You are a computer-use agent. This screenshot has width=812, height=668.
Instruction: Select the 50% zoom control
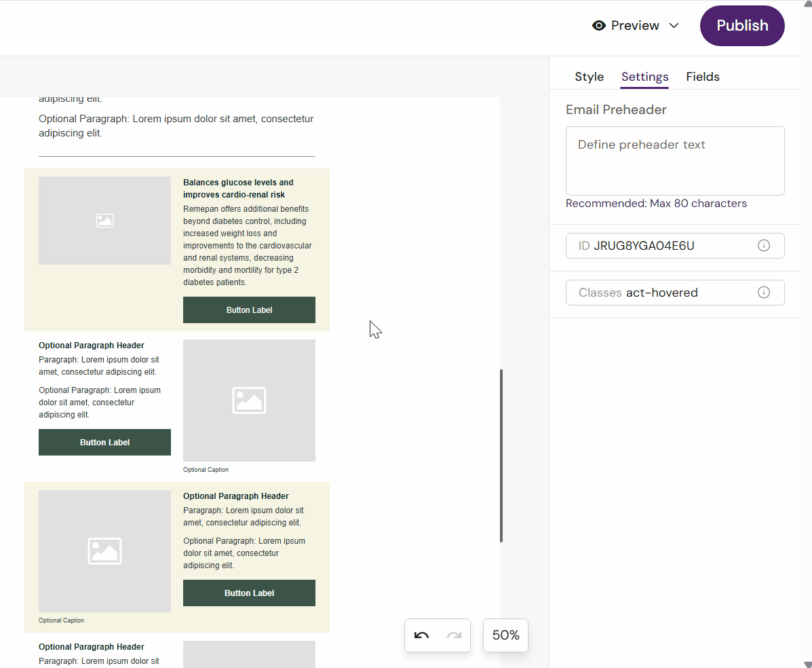(x=505, y=635)
